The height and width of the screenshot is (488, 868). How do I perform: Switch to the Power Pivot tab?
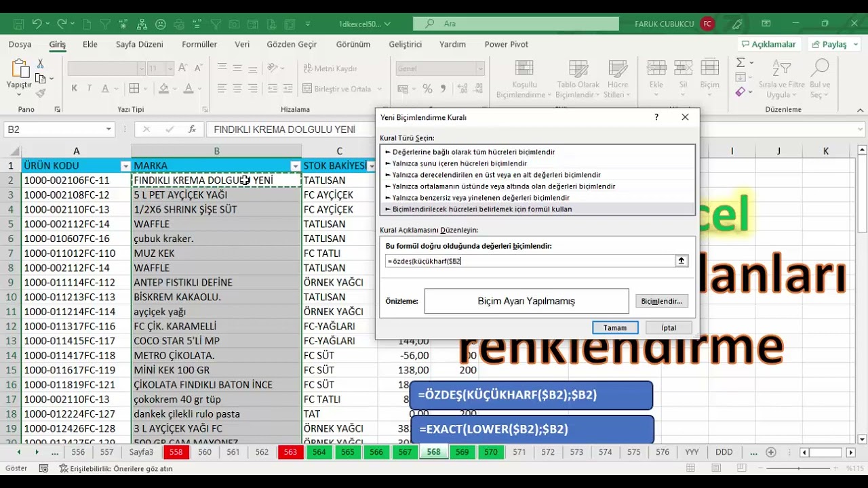(507, 44)
